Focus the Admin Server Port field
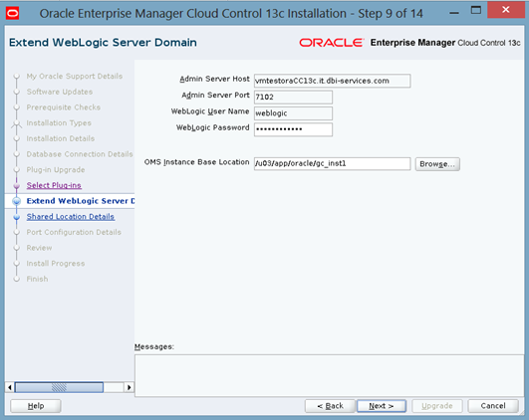Screen dimensions: 529x420 293,98
